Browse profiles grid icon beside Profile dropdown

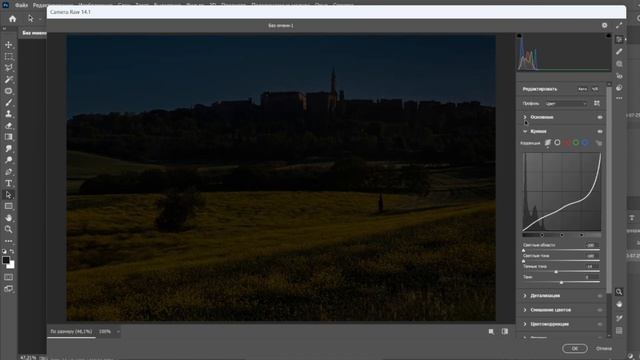tap(597, 103)
